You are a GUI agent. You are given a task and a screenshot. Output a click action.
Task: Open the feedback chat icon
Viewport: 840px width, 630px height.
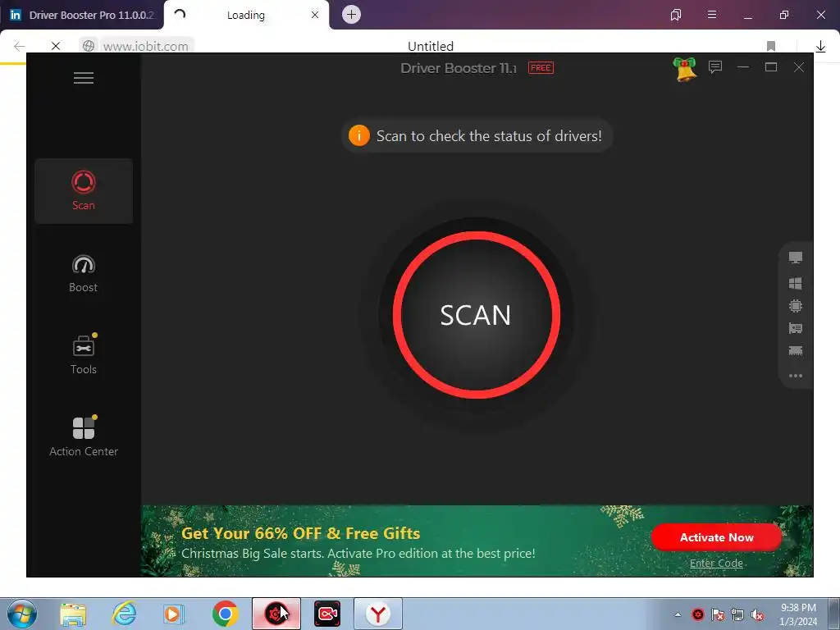tap(715, 67)
